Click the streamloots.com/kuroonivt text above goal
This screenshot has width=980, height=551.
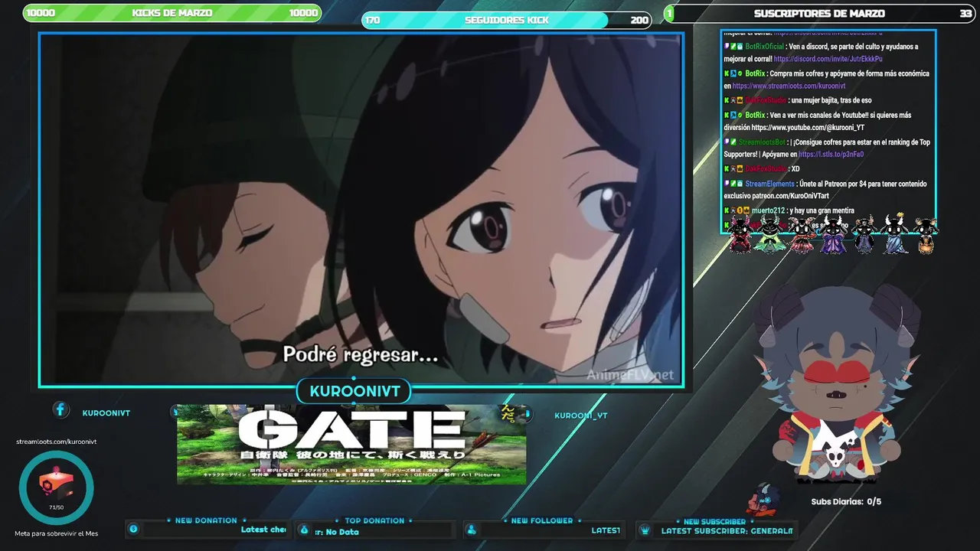click(57, 442)
